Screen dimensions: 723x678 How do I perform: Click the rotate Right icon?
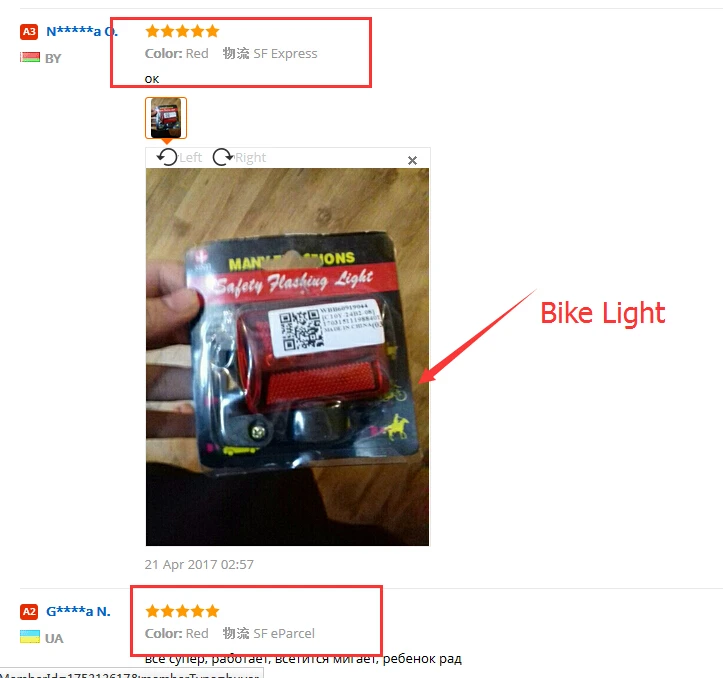223,157
